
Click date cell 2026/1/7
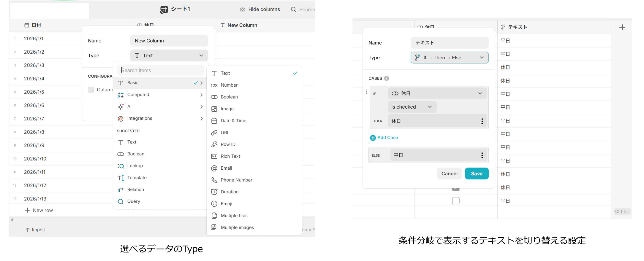tap(34, 119)
